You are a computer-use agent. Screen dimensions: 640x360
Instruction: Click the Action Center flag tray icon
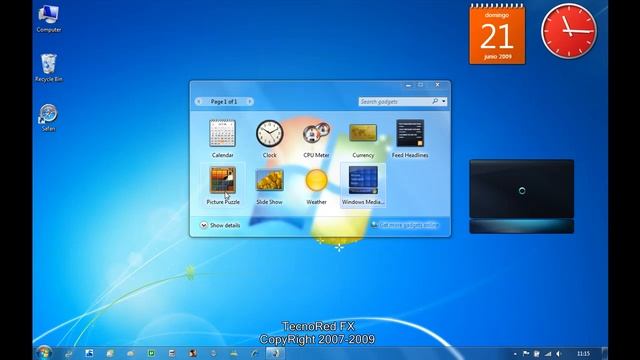pos(526,353)
